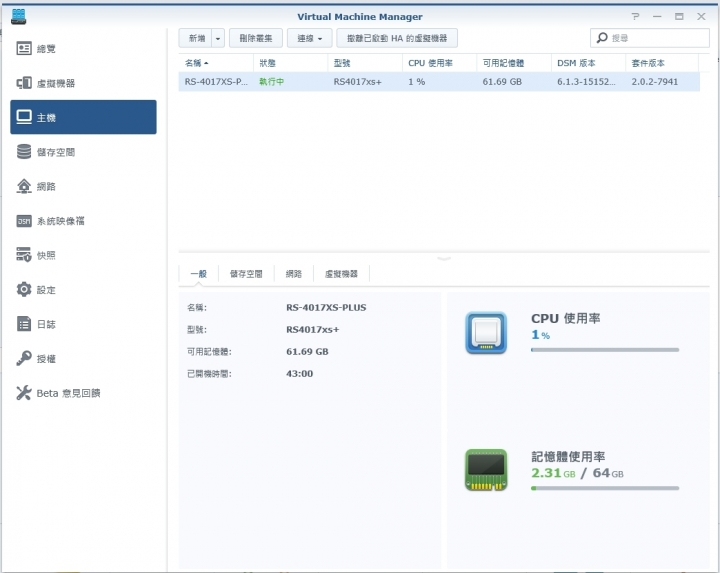Maximize the Virtual Machine Manager window

679,17
